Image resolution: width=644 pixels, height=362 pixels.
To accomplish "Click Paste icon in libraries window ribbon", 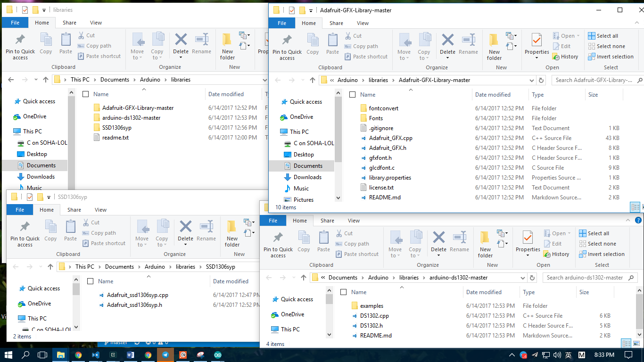I will 66,44.
